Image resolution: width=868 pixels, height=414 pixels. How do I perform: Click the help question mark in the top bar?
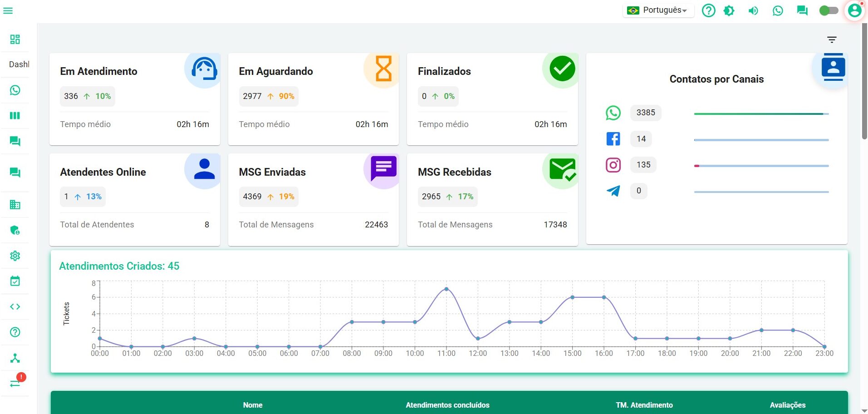tap(708, 10)
